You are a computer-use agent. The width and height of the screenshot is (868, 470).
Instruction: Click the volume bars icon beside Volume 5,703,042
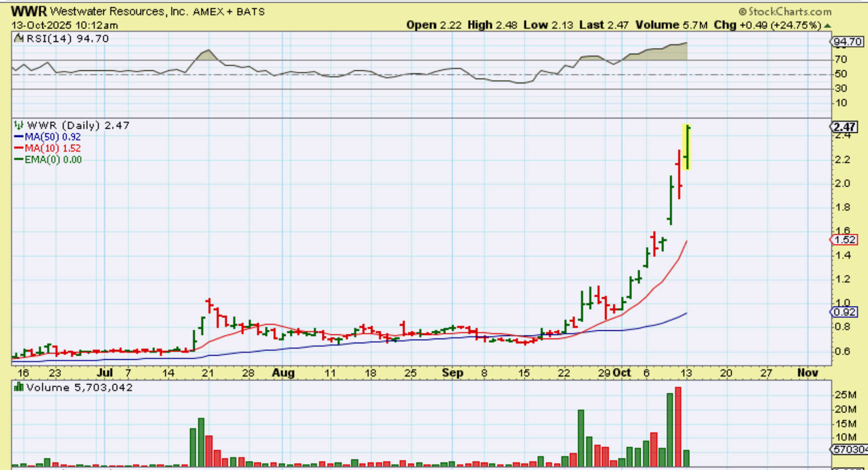19,387
